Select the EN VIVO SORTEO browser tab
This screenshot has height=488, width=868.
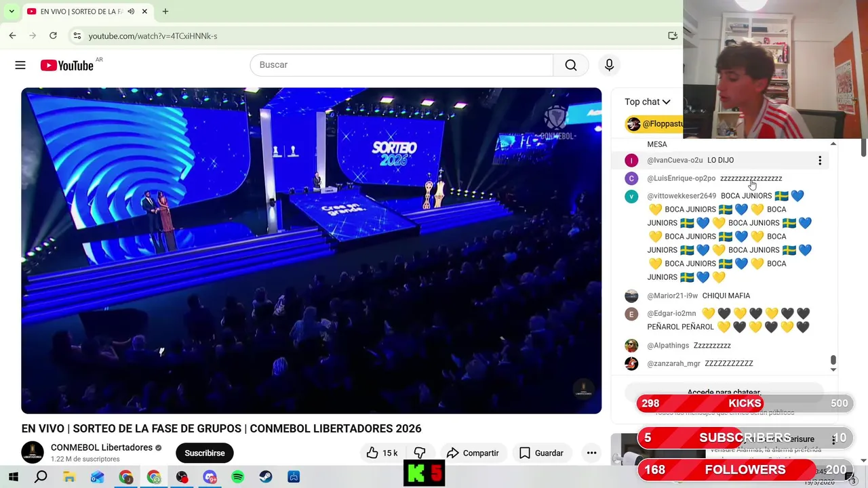[x=87, y=12]
